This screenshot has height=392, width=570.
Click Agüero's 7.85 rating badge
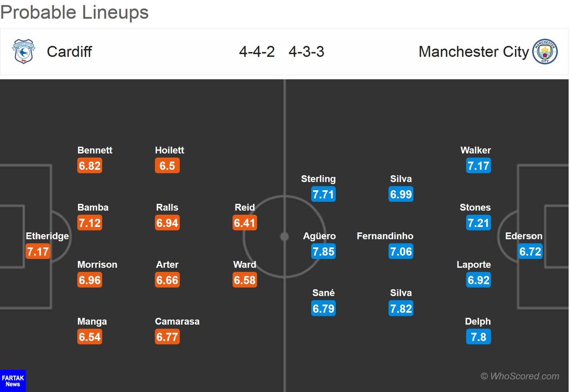[323, 251]
